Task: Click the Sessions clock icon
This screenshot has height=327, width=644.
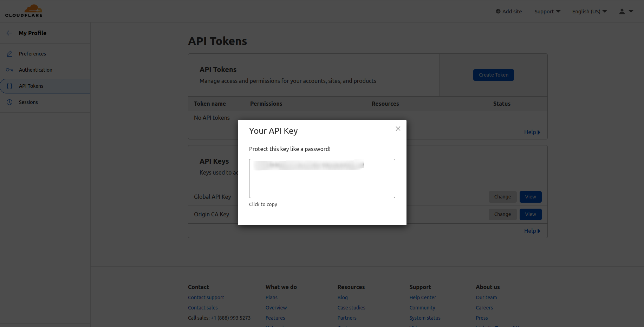Action: (9, 102)
